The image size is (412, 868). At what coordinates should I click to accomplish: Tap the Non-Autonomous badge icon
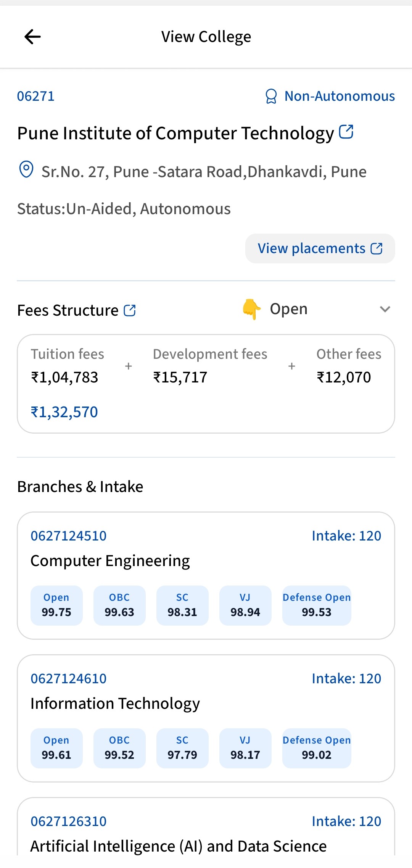coord(271,96)
